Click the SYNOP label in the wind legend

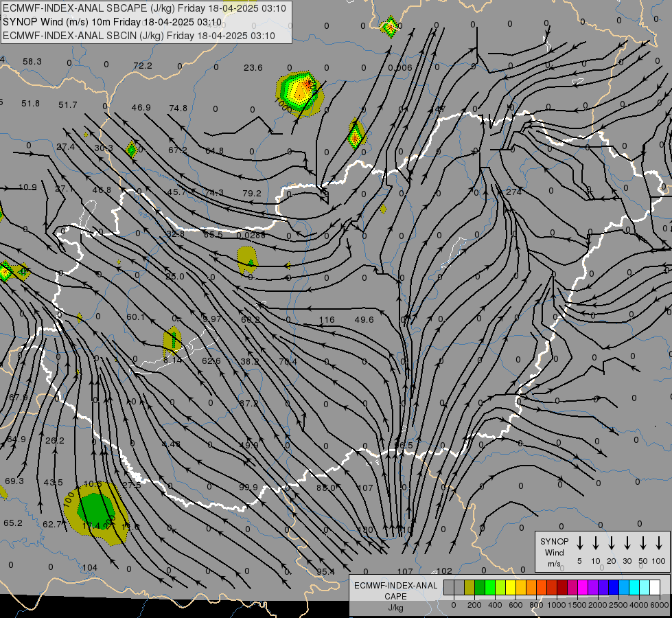click(x=554, y=542)
